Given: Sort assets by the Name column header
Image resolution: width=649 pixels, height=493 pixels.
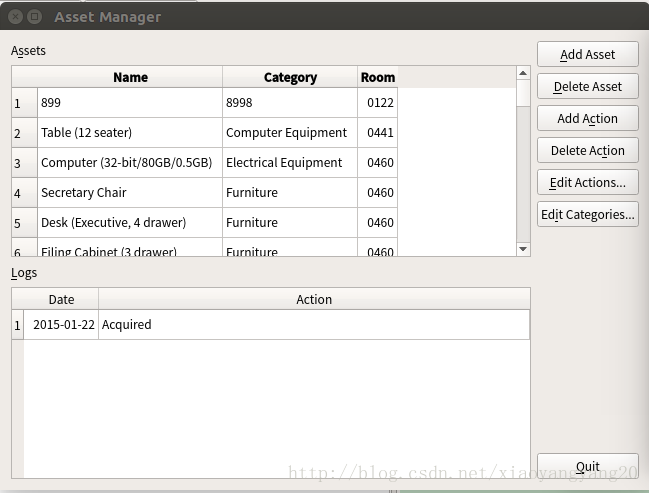Looking at the screenshot, I should (x=130, y=77).
